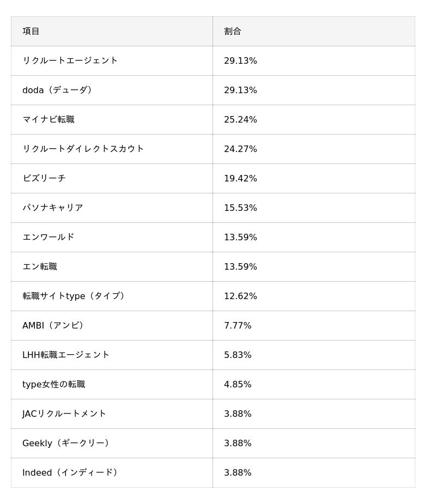436x504 pixels.
Task: Select the エンワールド entry
Action: click(x=49, y=237)
